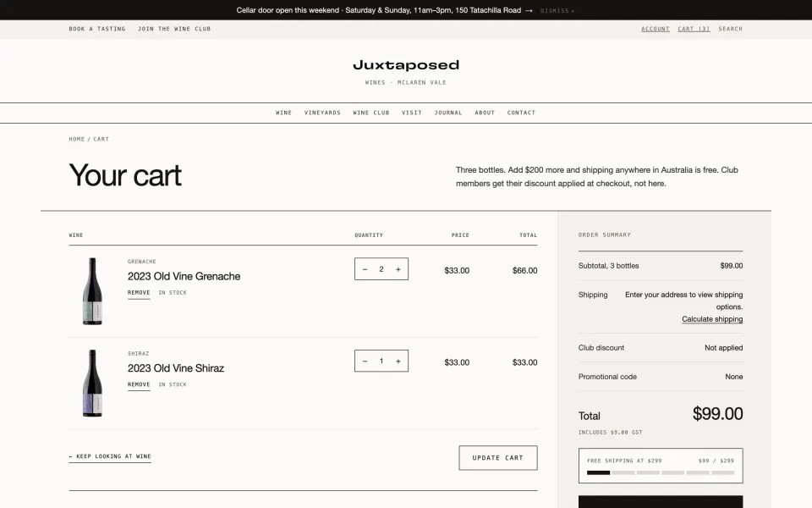Image resolution: width=812 pixels, height=508 pixels.
Task: Click In Stock label under Grenache
Action: [x=173, y=293]
